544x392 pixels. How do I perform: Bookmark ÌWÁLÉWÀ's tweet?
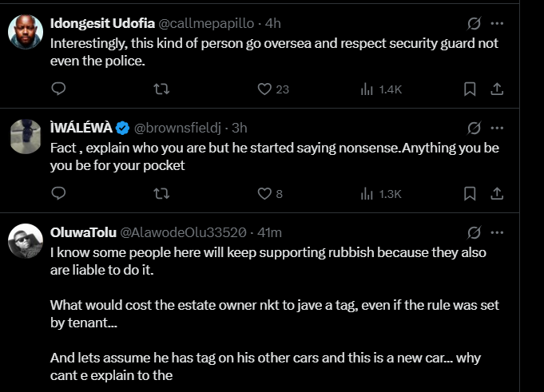click(x=471, y=193)
